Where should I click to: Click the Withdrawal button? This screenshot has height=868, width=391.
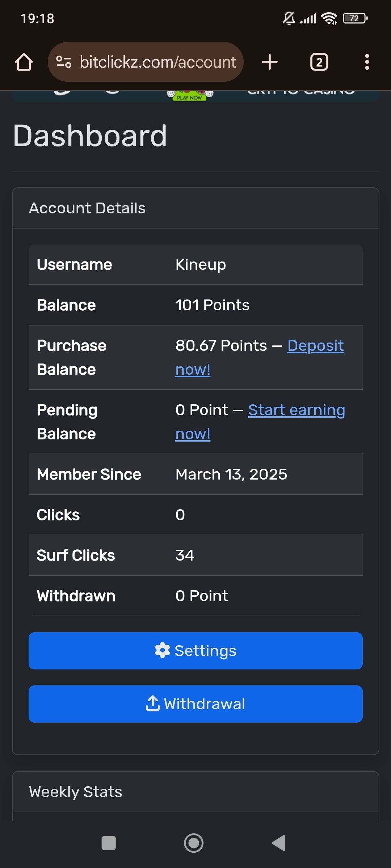[195, 704]
